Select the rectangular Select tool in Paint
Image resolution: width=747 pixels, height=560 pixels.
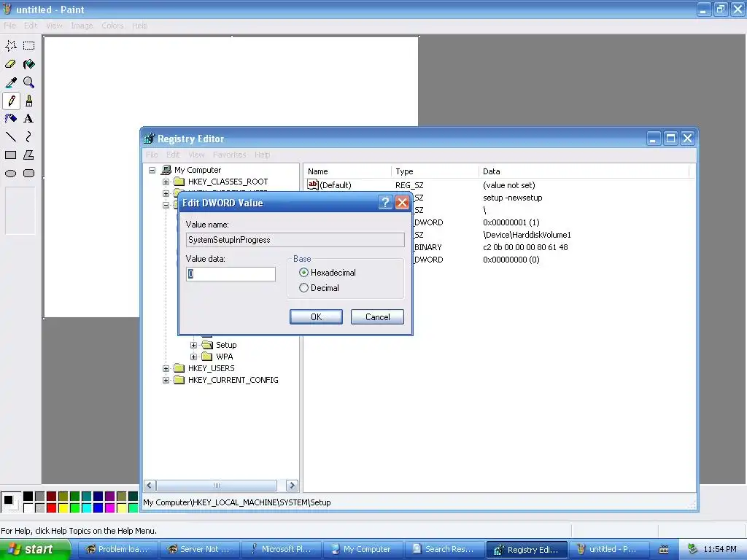tap(29, 46)
